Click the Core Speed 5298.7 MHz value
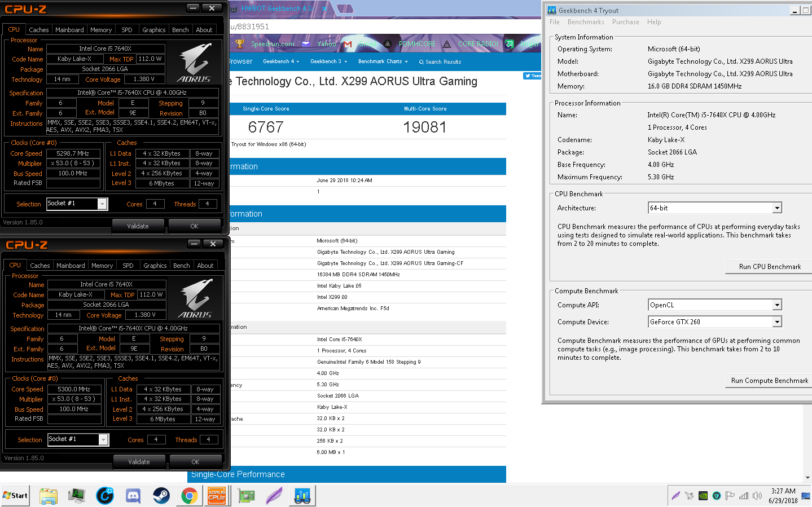The width and height of the screenshot is (812, 507). tap(73, 153)
